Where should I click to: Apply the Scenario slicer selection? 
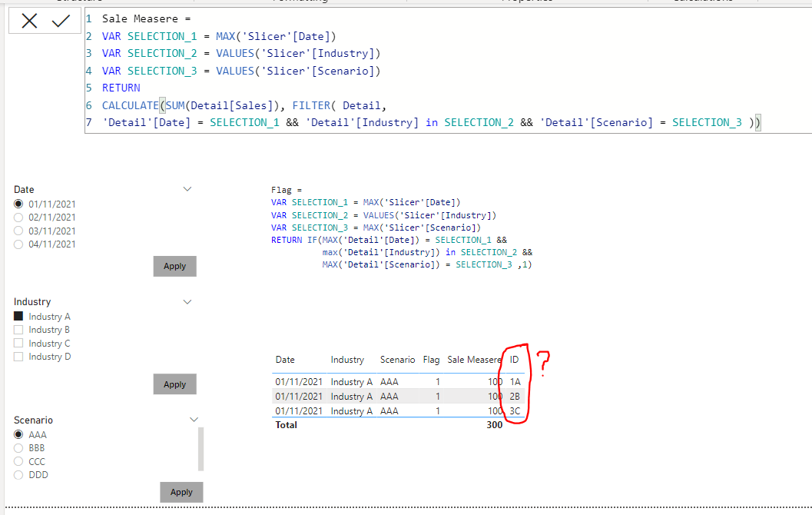[x=181, y=492]
